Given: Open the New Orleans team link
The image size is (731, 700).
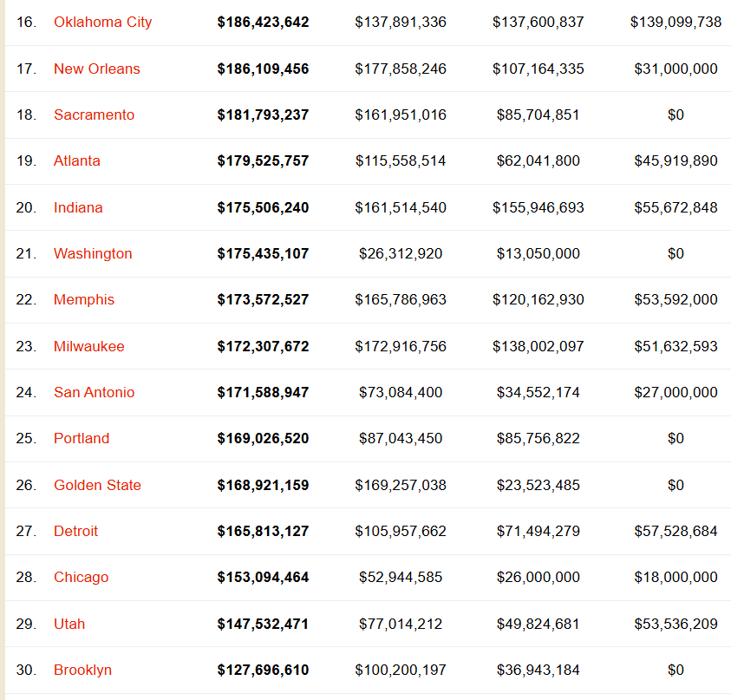Looking at the screenshot, I should click(x=96, y=69).
